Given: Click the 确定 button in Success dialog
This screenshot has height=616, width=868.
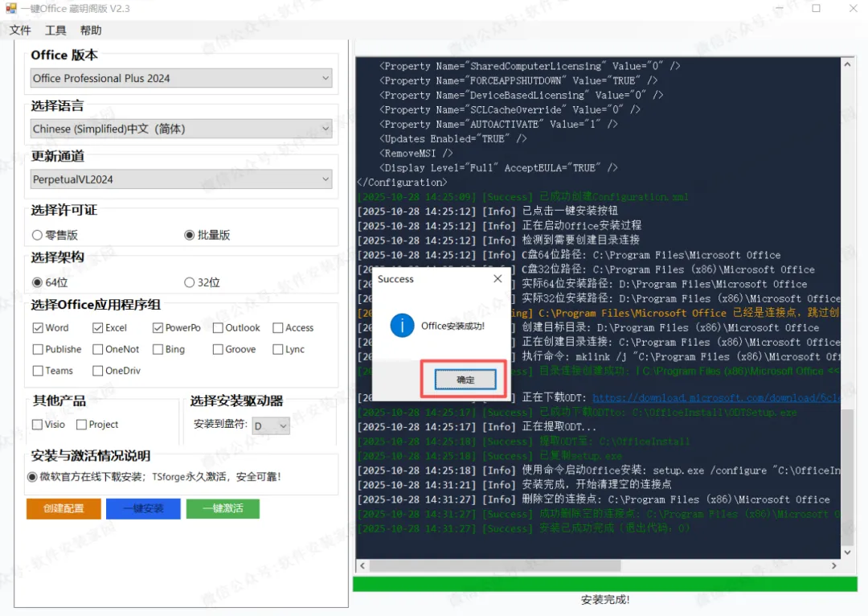Looking at the screenshot, I should point(465,380).
